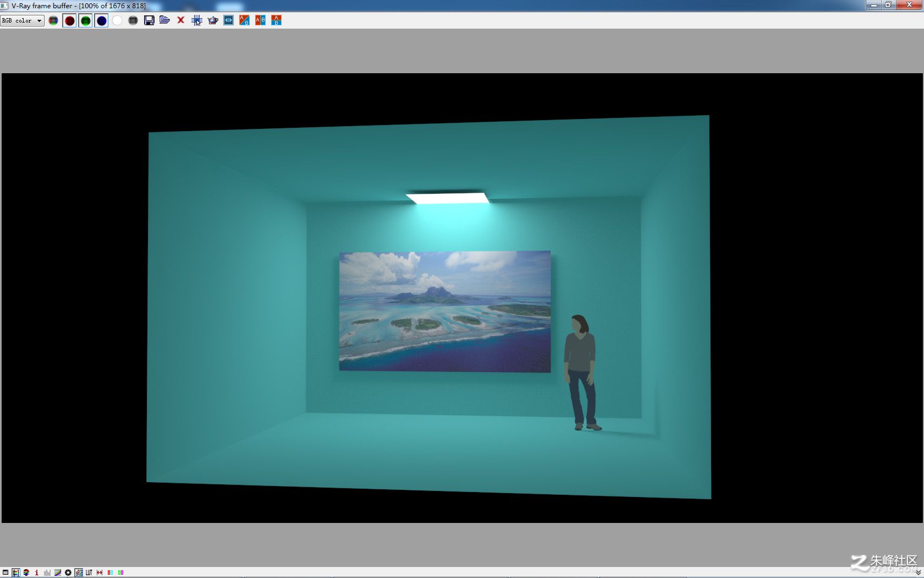The image size is (924, 578).
Task: Click the woman figure in render
Action: 581,372
